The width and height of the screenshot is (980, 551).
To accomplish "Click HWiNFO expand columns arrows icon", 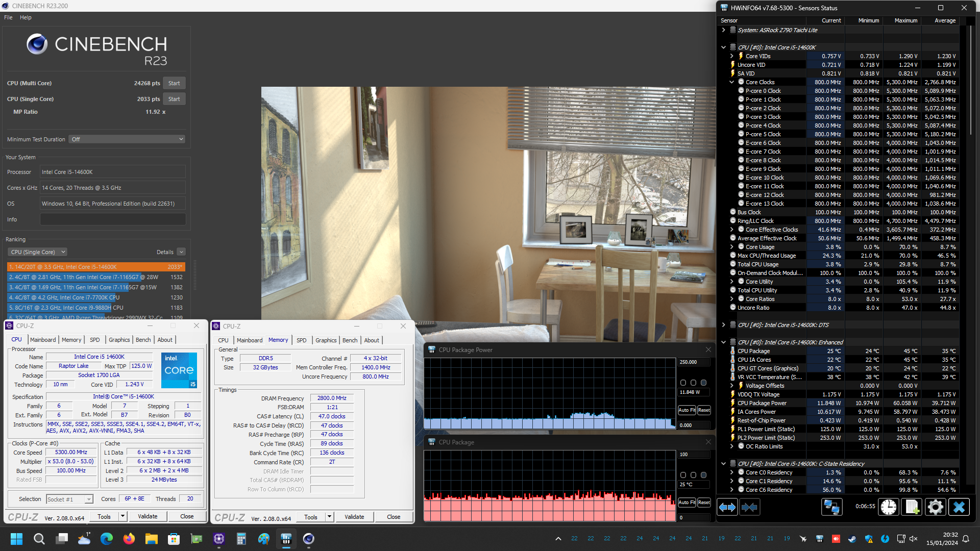I will pos(727,507).
